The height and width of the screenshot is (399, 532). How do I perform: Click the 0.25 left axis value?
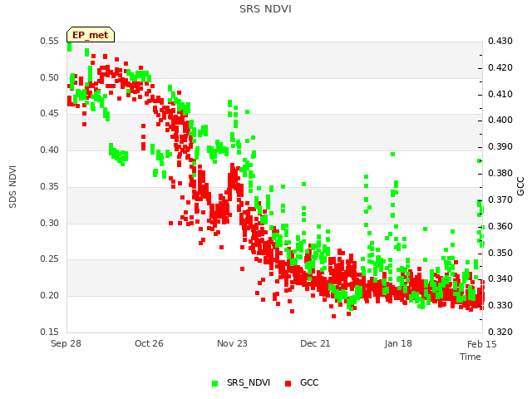[x=50, y=259]
